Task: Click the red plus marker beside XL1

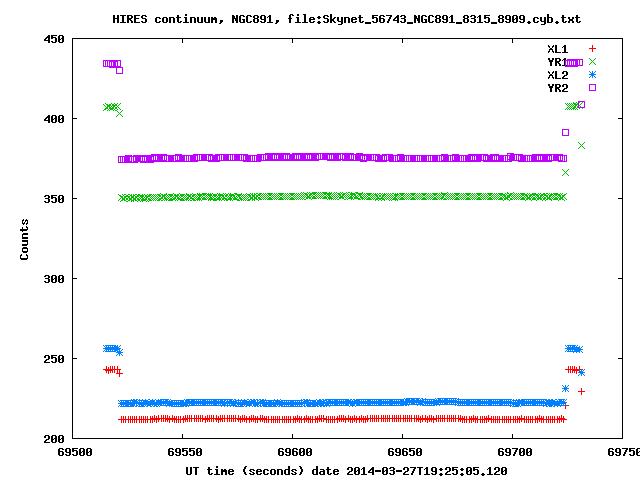Action: tap(592, 49)
